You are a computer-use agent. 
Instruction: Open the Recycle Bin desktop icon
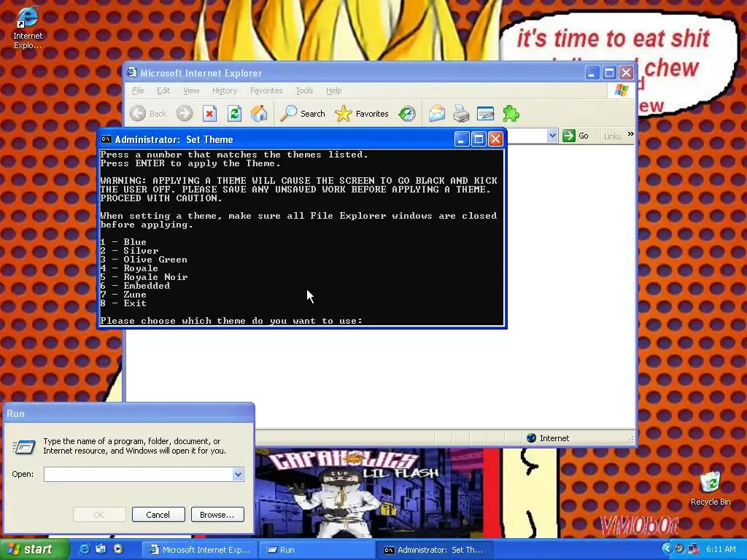[711, 488]
